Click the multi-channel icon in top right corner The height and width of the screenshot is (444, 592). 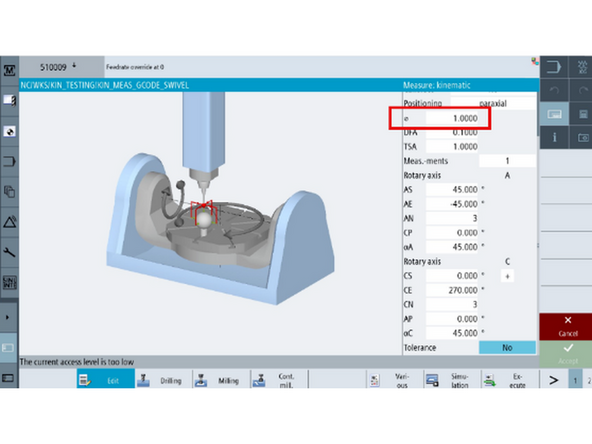[581, 67]
